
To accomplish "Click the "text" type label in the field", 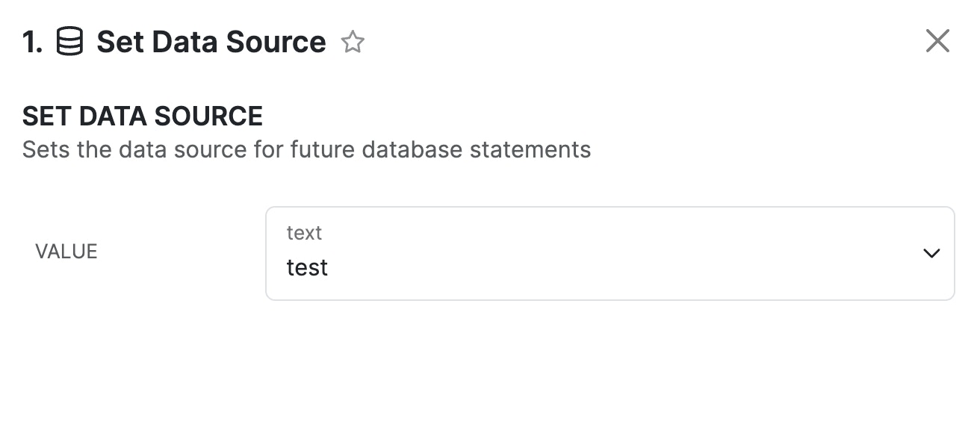I will pos(304,233).
